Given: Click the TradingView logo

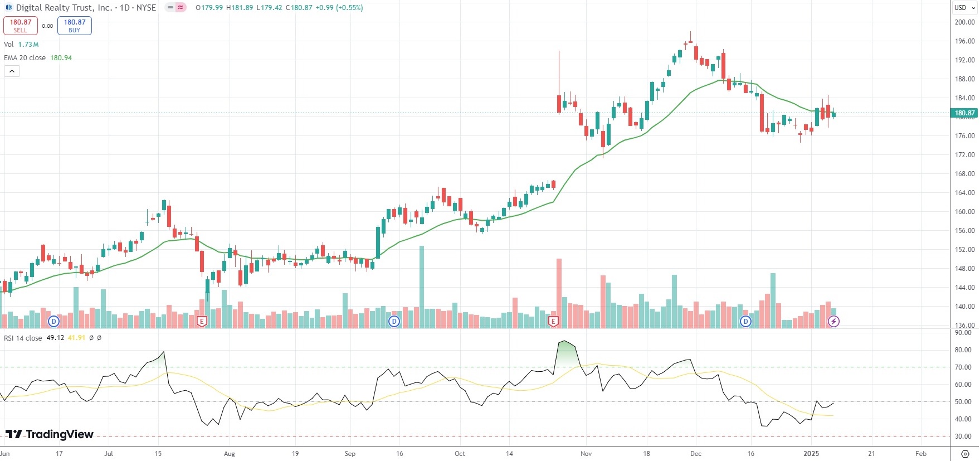Looking at the screenshot, I should (50, 434).
